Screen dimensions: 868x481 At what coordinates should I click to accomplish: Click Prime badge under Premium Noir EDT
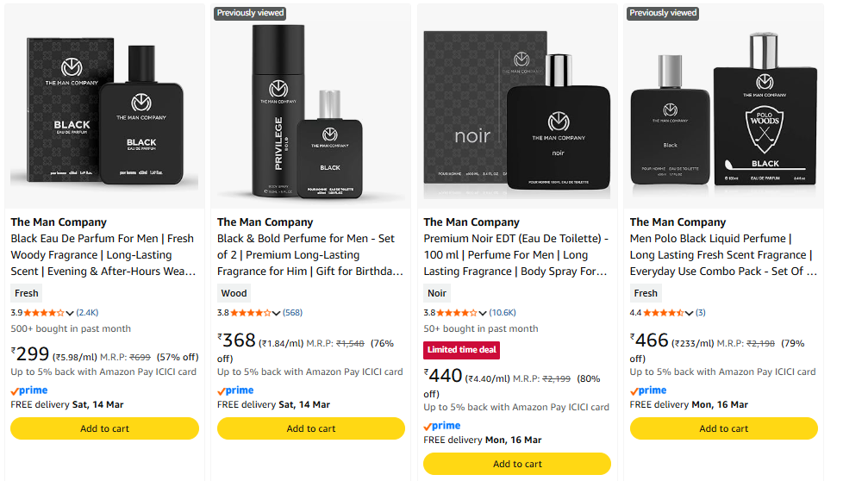pyautogui.click(x=442, y=426)
